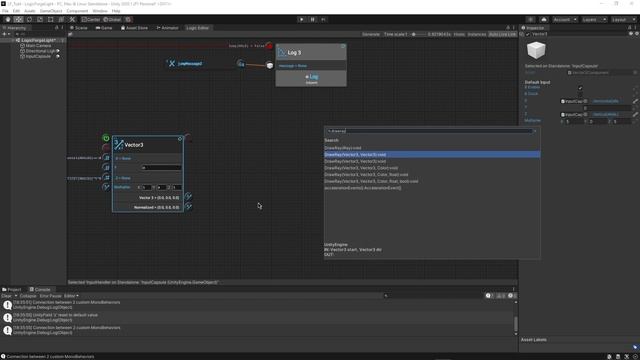Select DrawRay(Ray):void search result
640x360 pixels.
(x=343, y=148)
